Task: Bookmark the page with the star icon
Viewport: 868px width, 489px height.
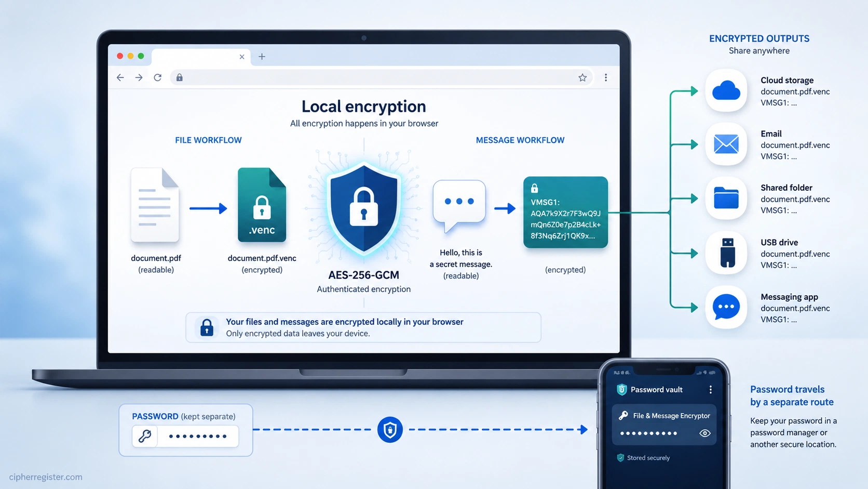Action: click(582, 77)
